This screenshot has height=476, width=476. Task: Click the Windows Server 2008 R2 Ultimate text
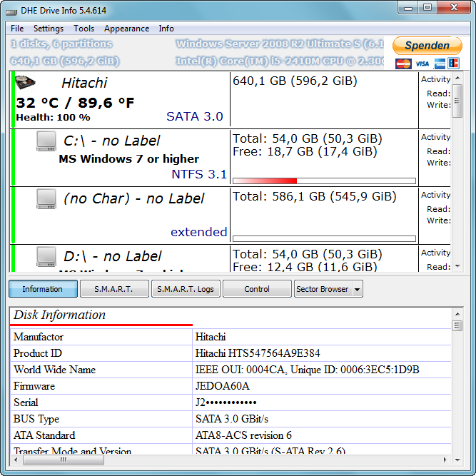280,44
